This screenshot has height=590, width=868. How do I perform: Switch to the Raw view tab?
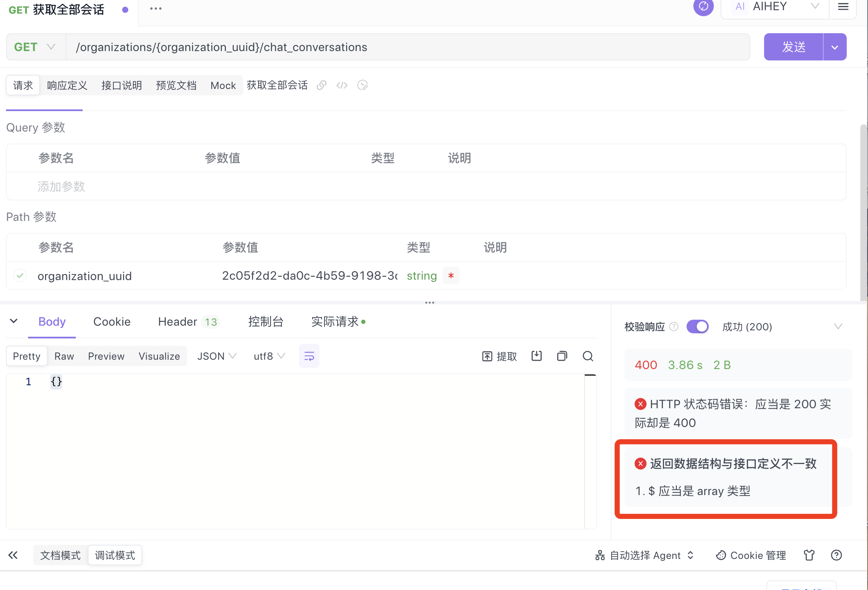click(64, 356)
